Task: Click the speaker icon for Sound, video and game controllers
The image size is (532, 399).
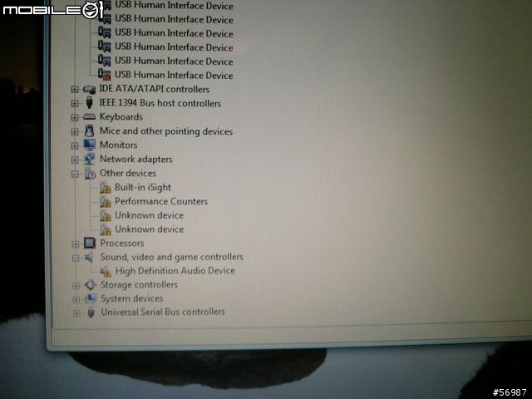Action: [x=89, y=257]
